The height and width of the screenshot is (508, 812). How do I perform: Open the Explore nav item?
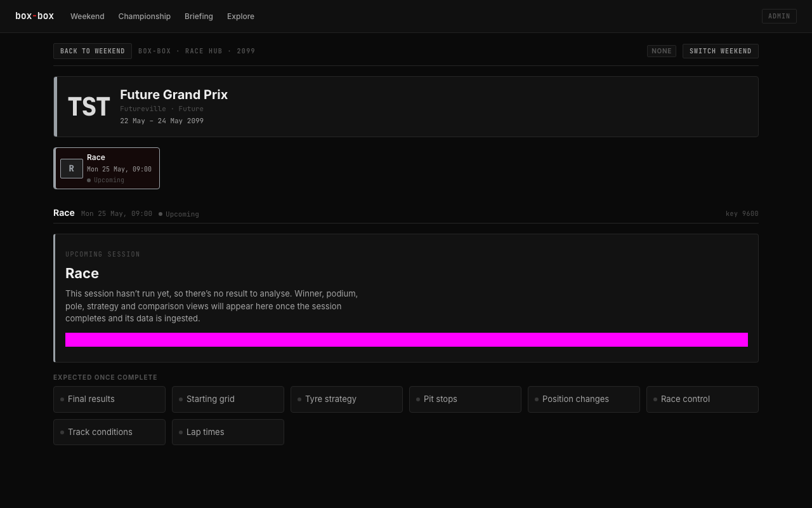(240, 17)
